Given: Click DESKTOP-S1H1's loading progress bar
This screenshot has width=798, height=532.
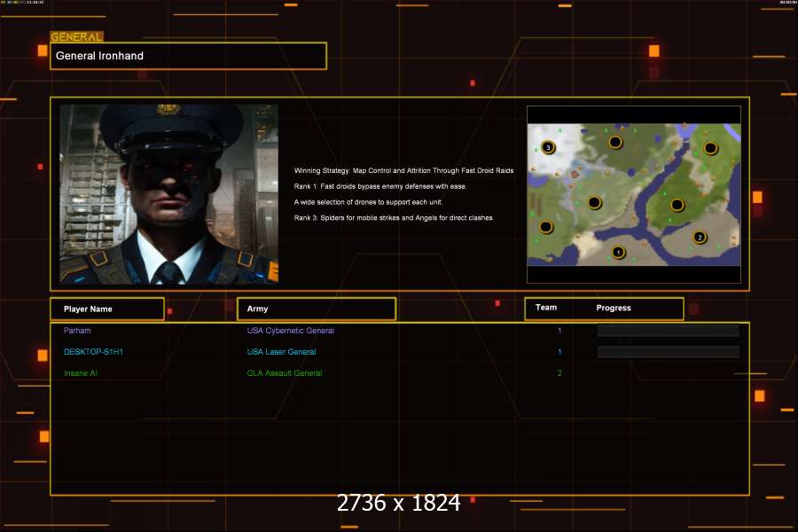Looking at the screenshot, I should pyautogui.click(x=669, y=352).
